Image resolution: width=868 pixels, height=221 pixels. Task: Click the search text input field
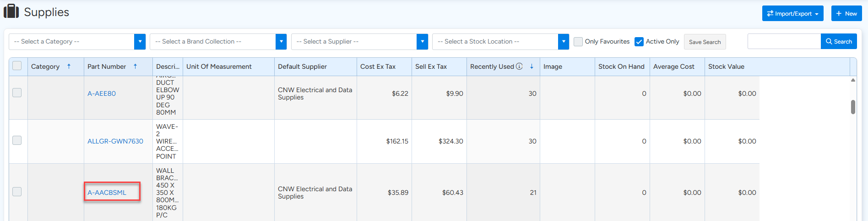pos(784,41)
